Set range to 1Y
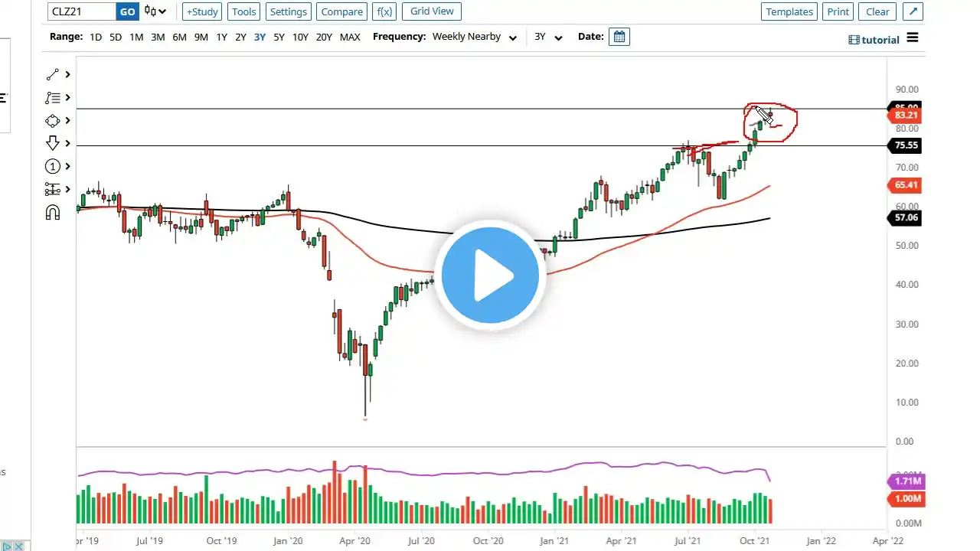Viewport: 980px width, 551px height. (x=222, y=37)
